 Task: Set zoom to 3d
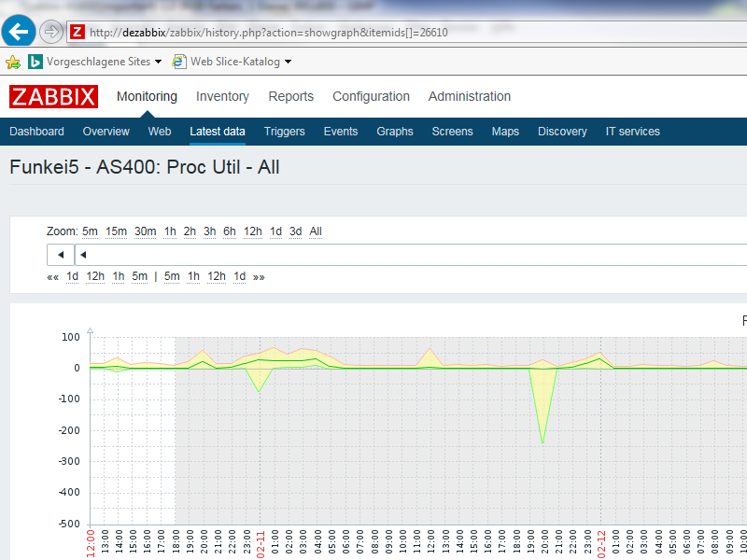296,231
